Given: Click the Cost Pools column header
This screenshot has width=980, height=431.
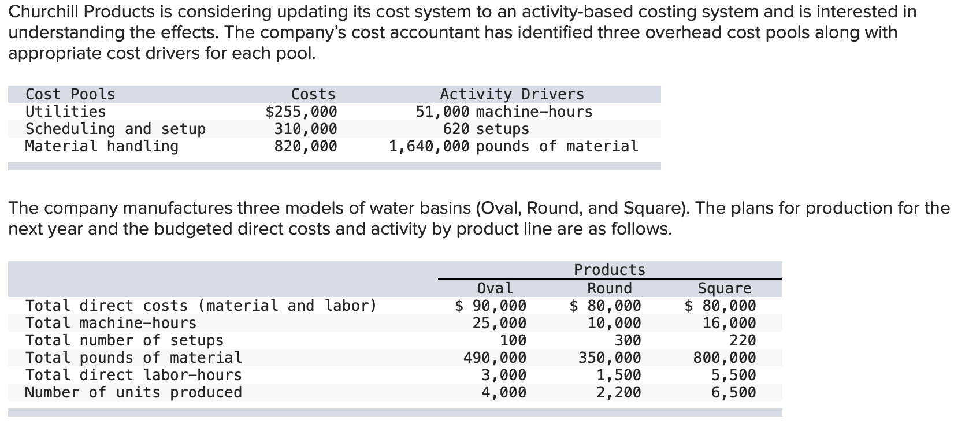Looking at the screenshot, I should [x=70, y=94].
